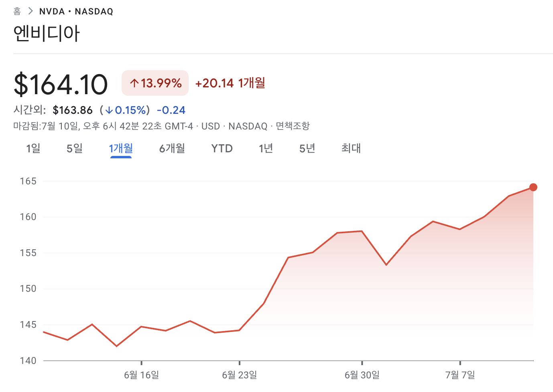Image resolution: width=553 pixels, height=392 pixels.
Task: Show the 1년 chart range
Action: pyautogui.click(x=266, y=149)
